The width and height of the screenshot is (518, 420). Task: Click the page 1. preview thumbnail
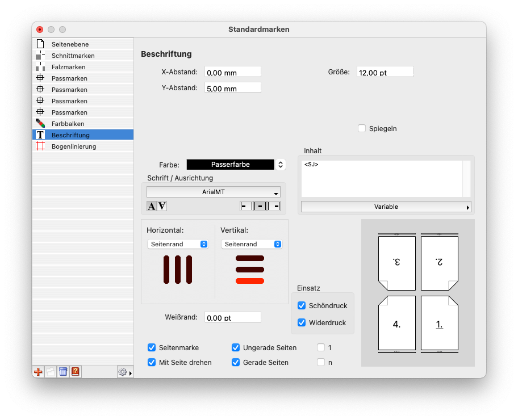point(440,323)
